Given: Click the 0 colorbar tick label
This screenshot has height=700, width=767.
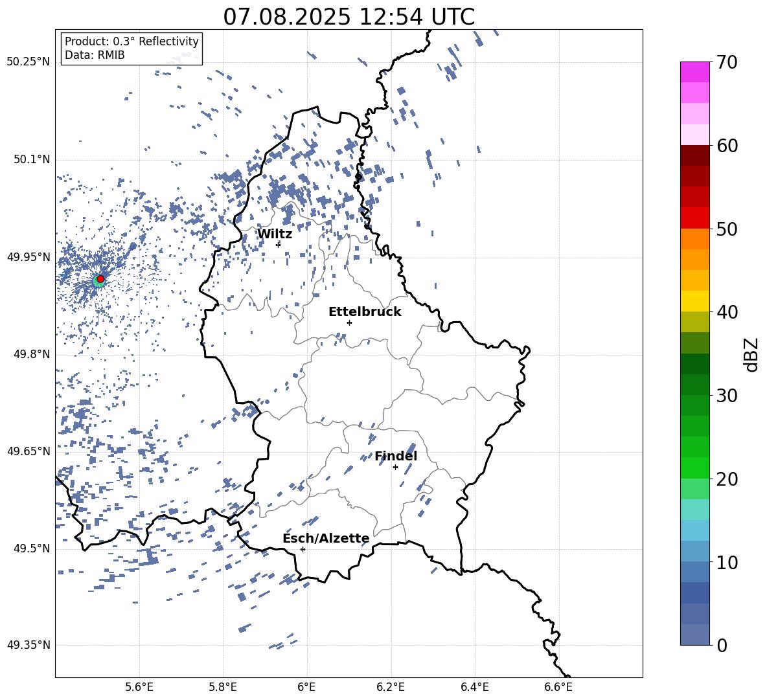Looking at the screenshot, I should [x=722, y=645].
